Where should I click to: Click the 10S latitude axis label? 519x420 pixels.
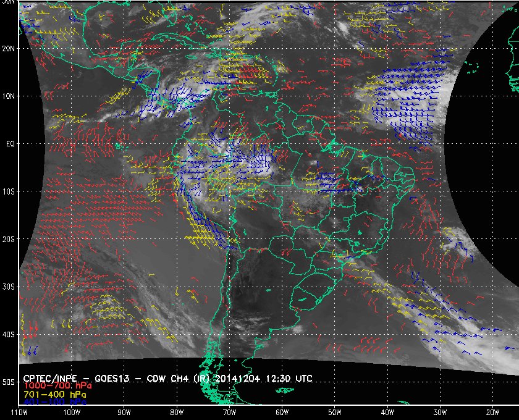click(x=8, y=191)
